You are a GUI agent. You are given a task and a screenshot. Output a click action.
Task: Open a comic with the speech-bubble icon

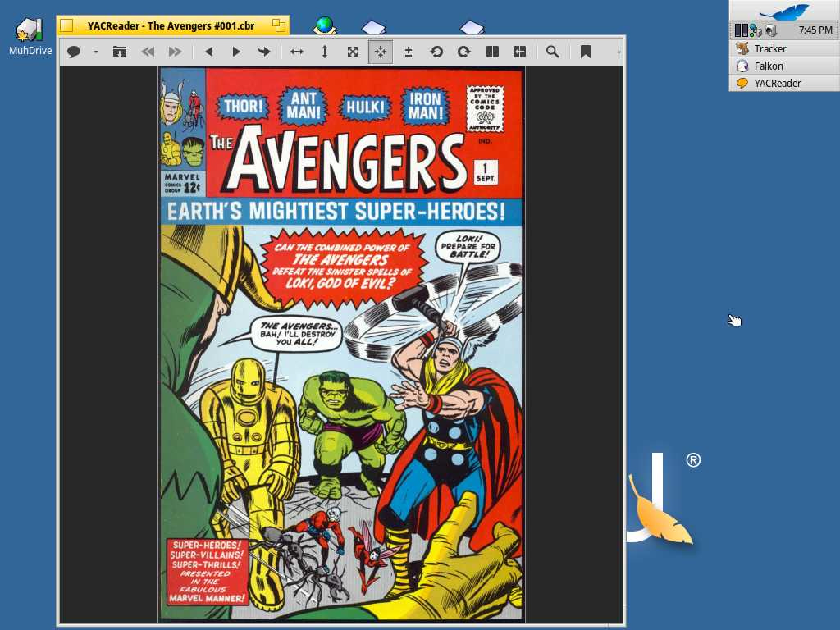click(x=74, y=52)
